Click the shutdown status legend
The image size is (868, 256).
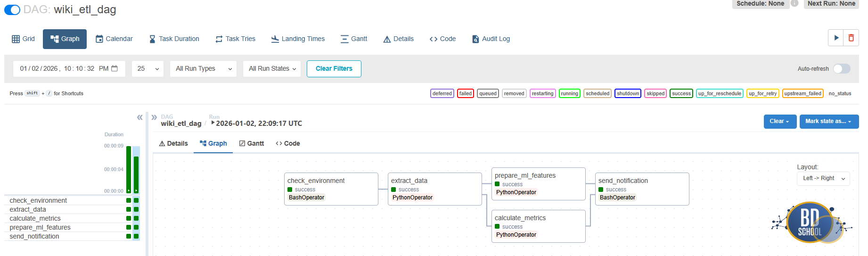(628, 93)
